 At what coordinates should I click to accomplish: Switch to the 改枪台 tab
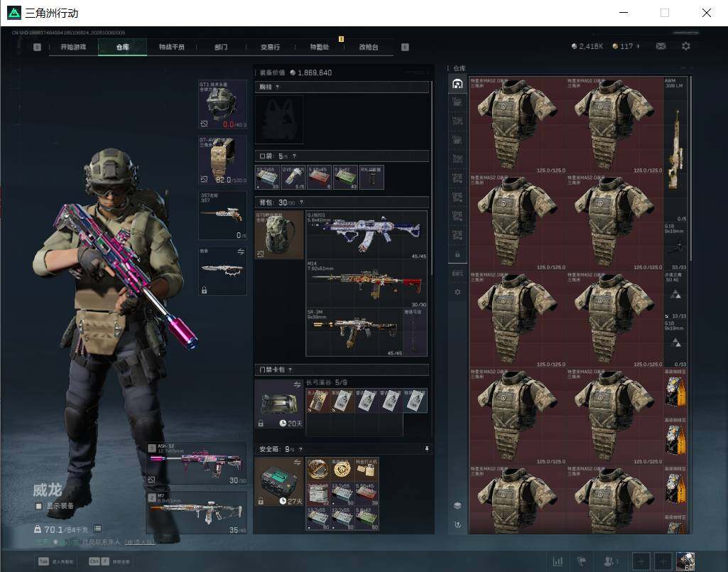(369, 47)
